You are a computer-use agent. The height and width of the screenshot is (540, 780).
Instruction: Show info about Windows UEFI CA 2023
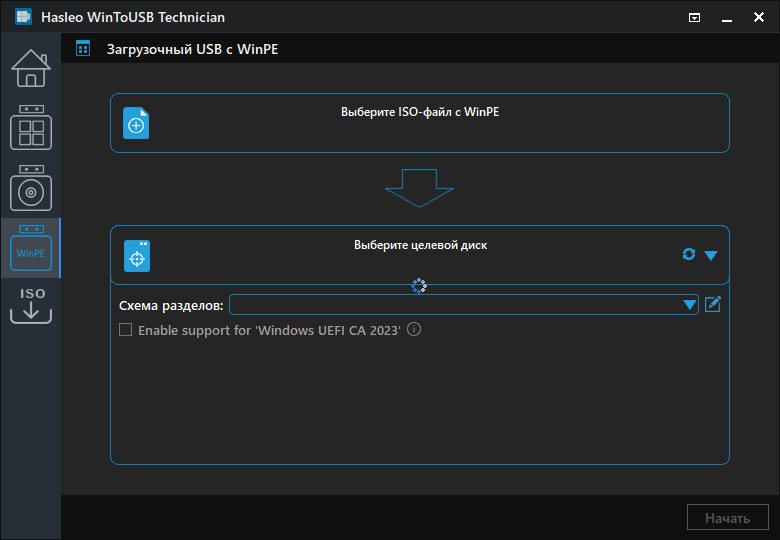coord(414,329)
